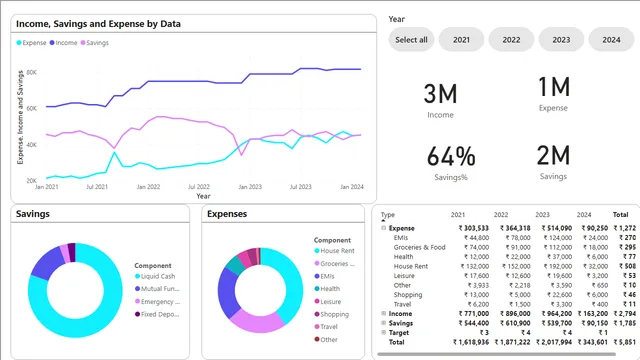Select the EMIs row label in matrix
Image resolution: width=640 pixels, height=360 pixels.
[x=401, y=238]
